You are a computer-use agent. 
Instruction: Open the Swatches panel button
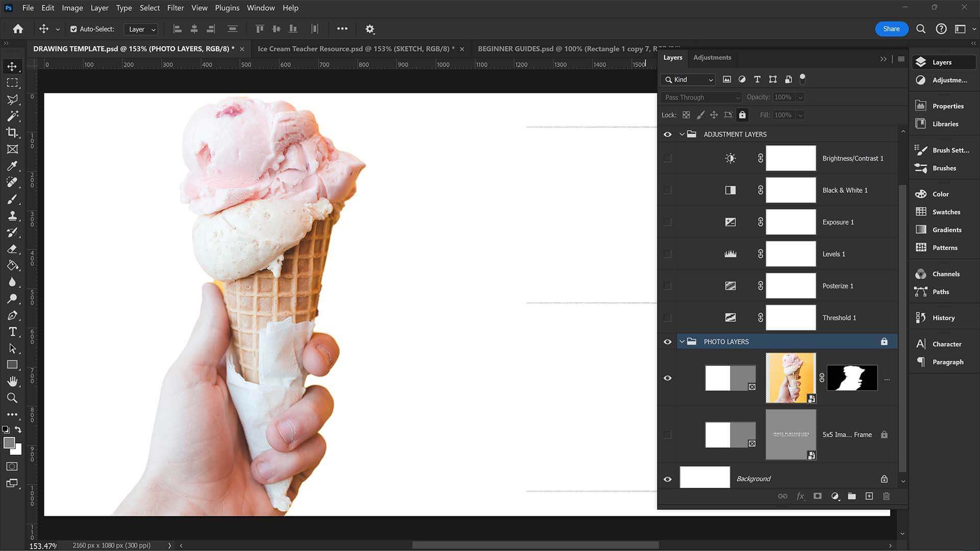point(943,212)
